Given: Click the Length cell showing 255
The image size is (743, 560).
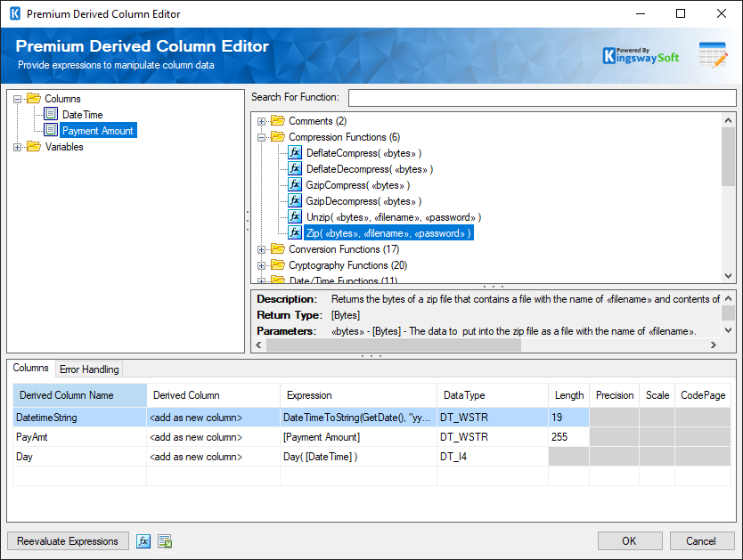Looking at the screenshot, I should (568, 437).
